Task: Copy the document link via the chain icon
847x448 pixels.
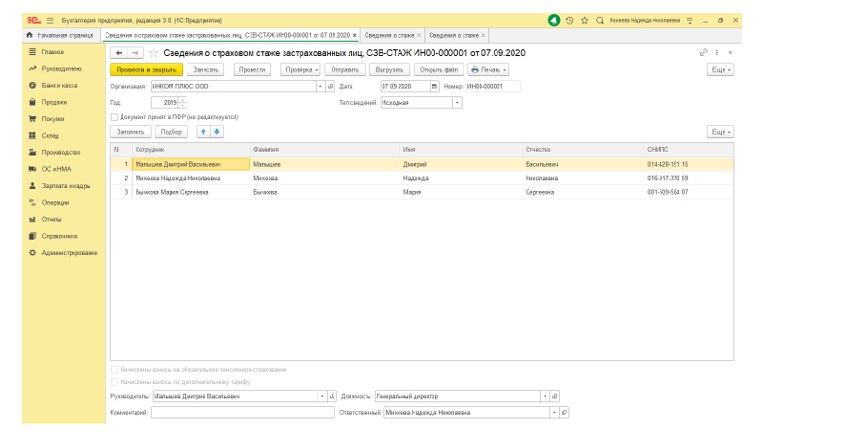Action: coord(703,52)
